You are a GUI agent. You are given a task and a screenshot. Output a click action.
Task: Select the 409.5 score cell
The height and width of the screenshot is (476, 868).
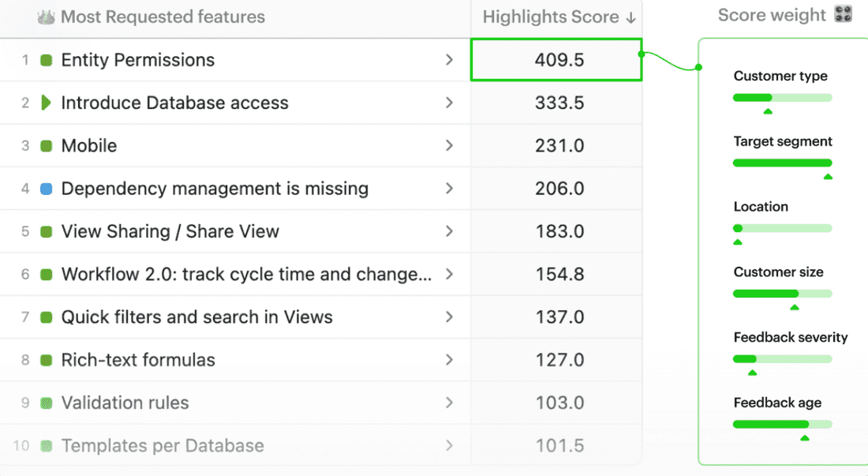[x=557, y=60]
